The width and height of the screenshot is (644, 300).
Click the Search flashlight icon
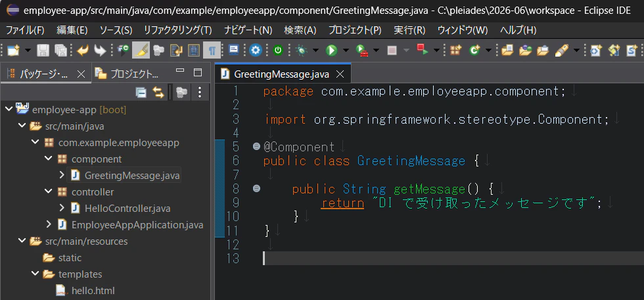point(561,50)
